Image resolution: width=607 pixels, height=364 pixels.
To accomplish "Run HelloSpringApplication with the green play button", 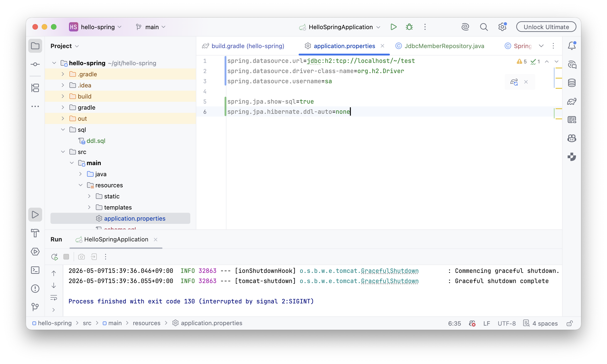I will coord(393,27).
